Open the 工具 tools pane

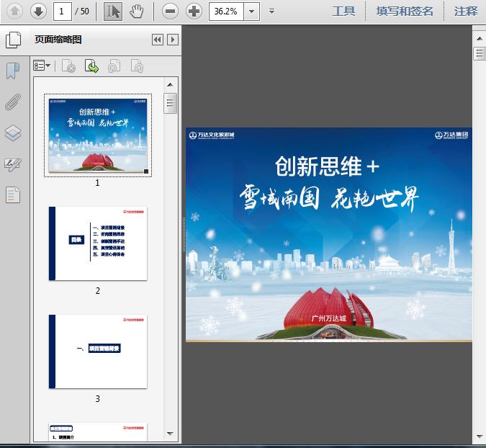coord(343,11)
